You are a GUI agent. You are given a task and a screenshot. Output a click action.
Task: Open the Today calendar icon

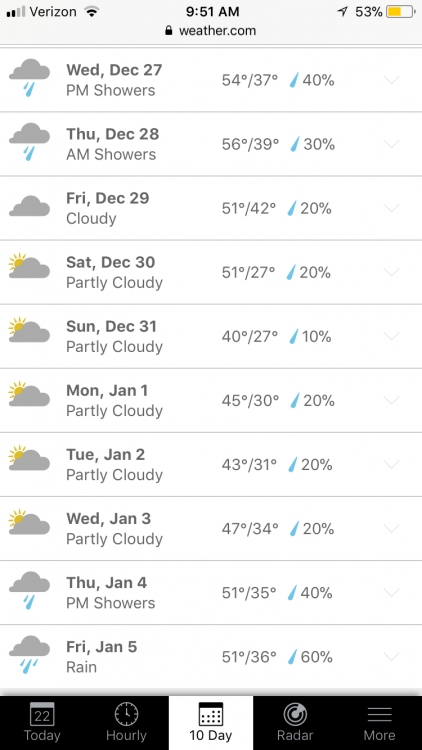[42, 714]
